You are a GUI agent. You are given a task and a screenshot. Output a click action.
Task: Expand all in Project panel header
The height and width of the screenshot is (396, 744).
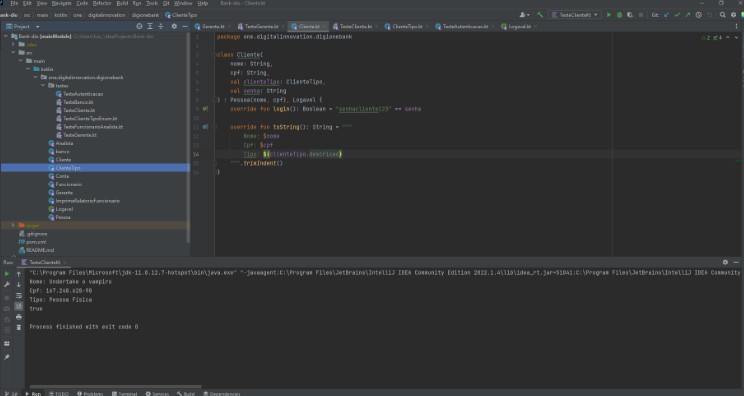pyautogui.click(x=150, y=27)
